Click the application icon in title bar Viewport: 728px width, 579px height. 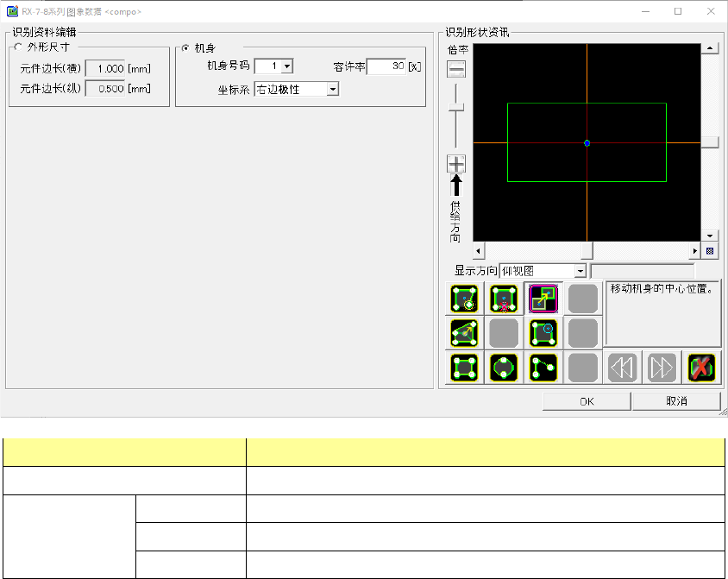point(12,11)
